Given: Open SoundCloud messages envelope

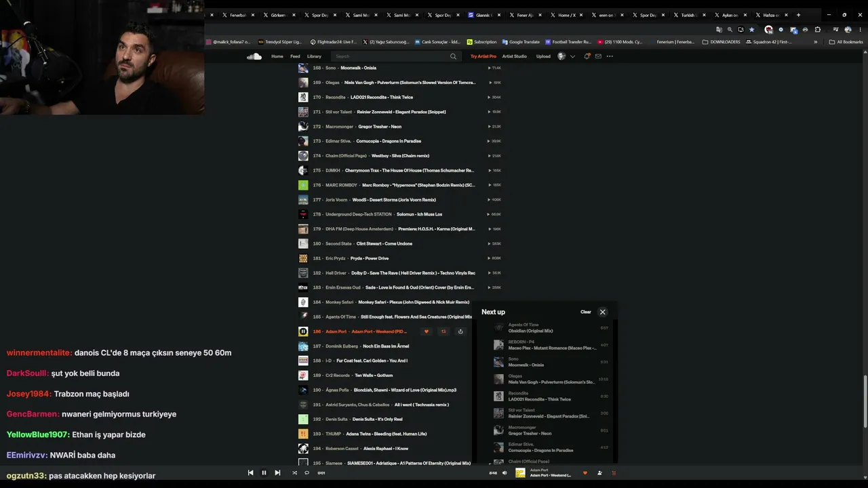Looking at the screenshot, I should coord(598,56).
